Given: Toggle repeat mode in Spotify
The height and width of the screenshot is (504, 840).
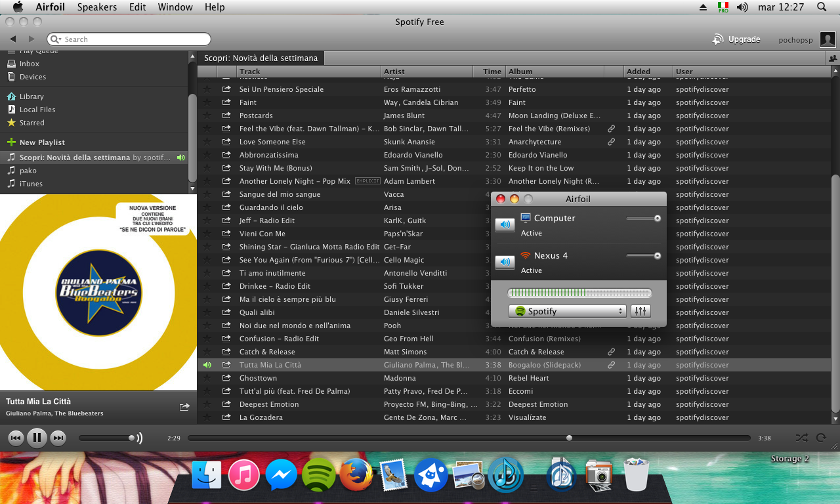Looking at the screenshot, I should click(821, 438).
